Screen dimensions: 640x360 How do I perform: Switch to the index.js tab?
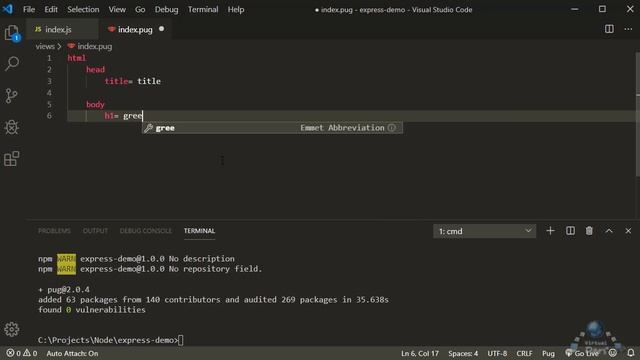62,29
